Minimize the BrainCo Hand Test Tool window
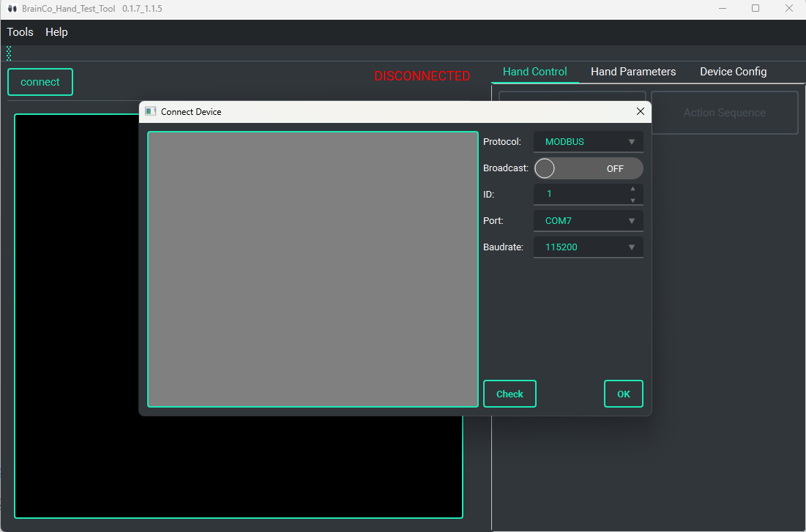 click(723, 9)
